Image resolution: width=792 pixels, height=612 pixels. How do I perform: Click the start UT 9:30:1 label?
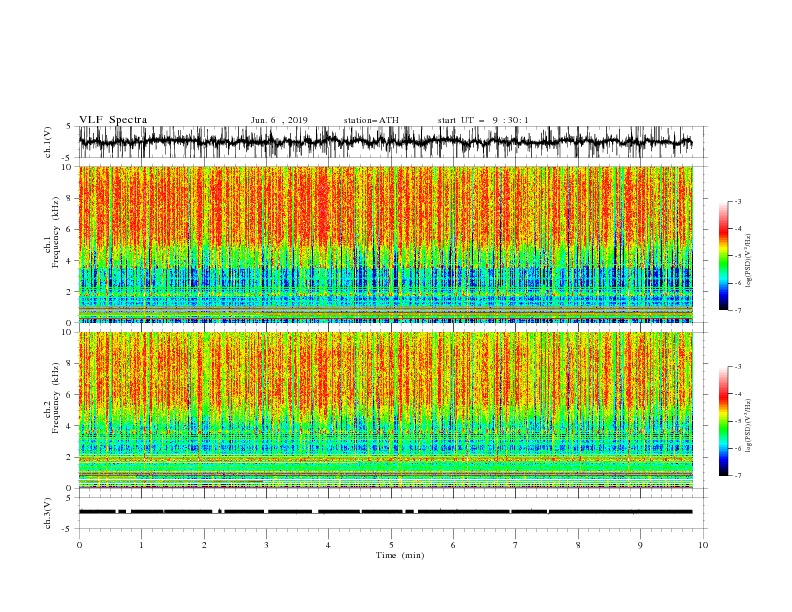point(483,120)
